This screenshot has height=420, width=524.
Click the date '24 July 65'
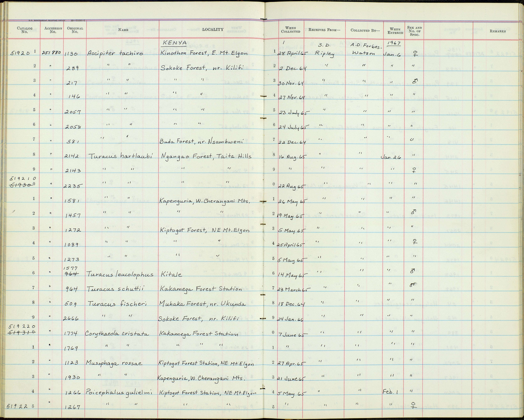tap(294, 127)
